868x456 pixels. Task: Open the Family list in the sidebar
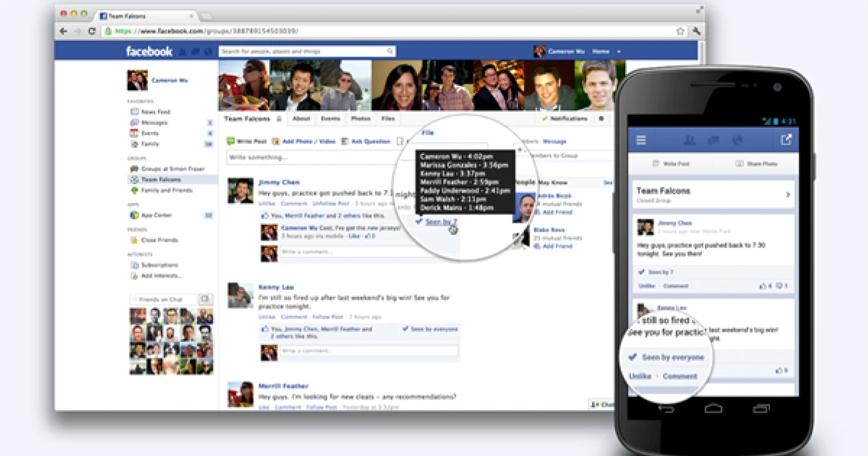point(150,144)
